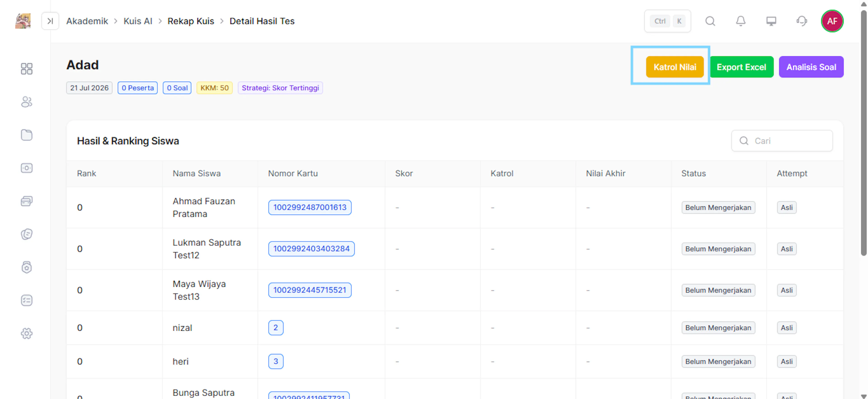
Task: Open the global search magnifier icon
Action: click(x=710, y=21)
